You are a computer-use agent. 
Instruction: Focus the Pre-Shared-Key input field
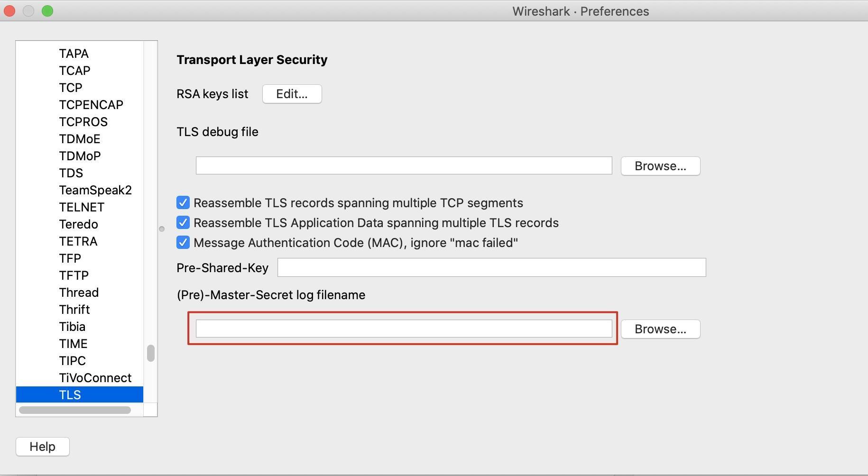click(491, 267)
